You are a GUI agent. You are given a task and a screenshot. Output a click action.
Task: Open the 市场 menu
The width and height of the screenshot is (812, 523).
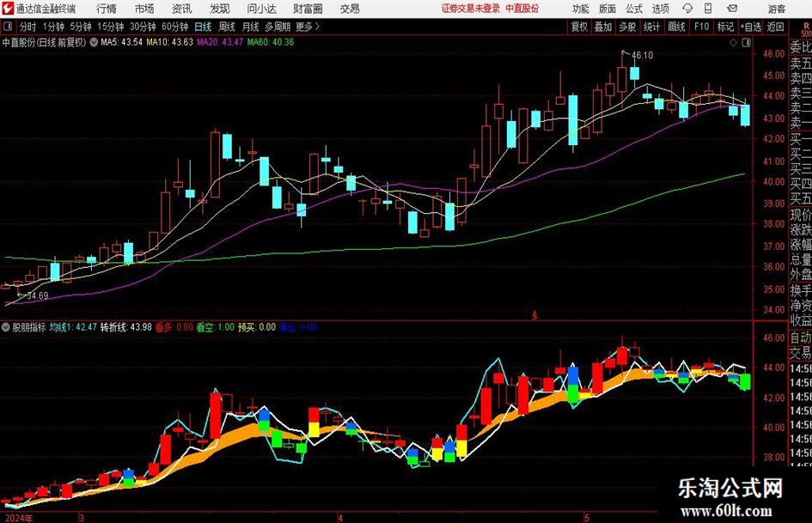[x=144, y=9]
